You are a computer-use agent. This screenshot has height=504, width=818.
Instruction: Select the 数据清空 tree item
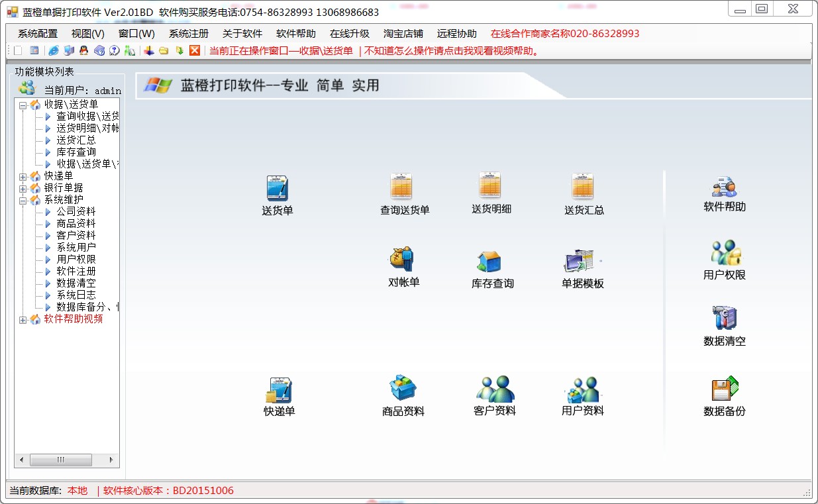tap(76, 283)
